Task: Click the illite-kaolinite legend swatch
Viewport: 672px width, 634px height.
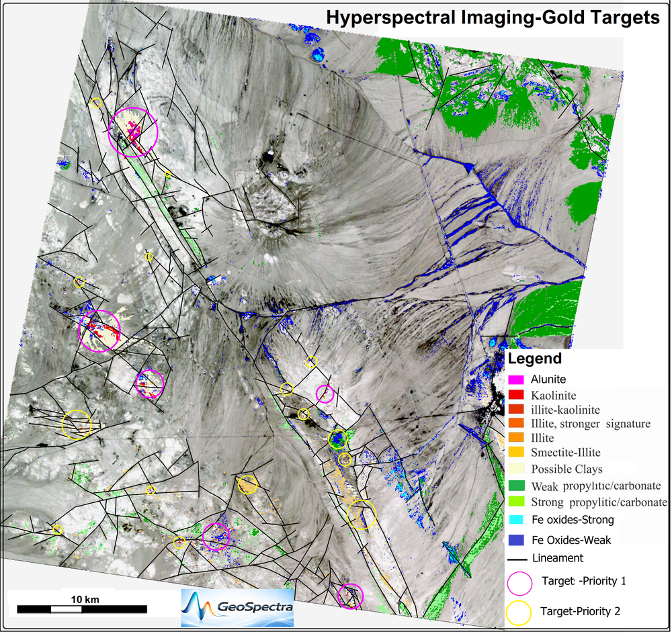Action: 516,408
